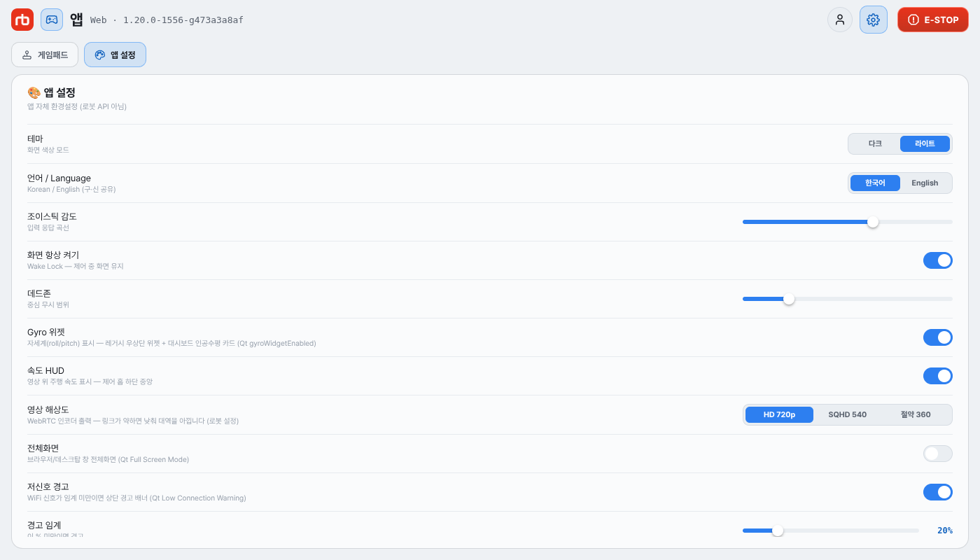Click the 영상 해상도 label
980x560 pixels.
48,409
